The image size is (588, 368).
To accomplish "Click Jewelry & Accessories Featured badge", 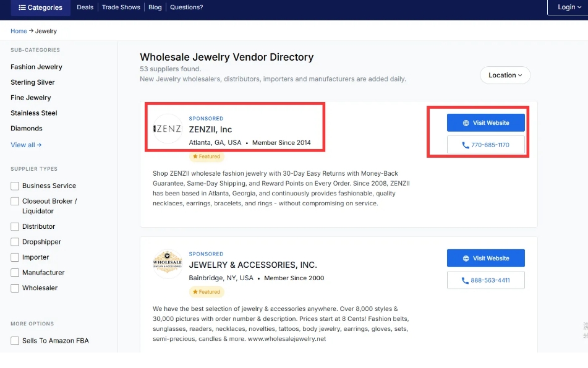I will tap(207, 292).
